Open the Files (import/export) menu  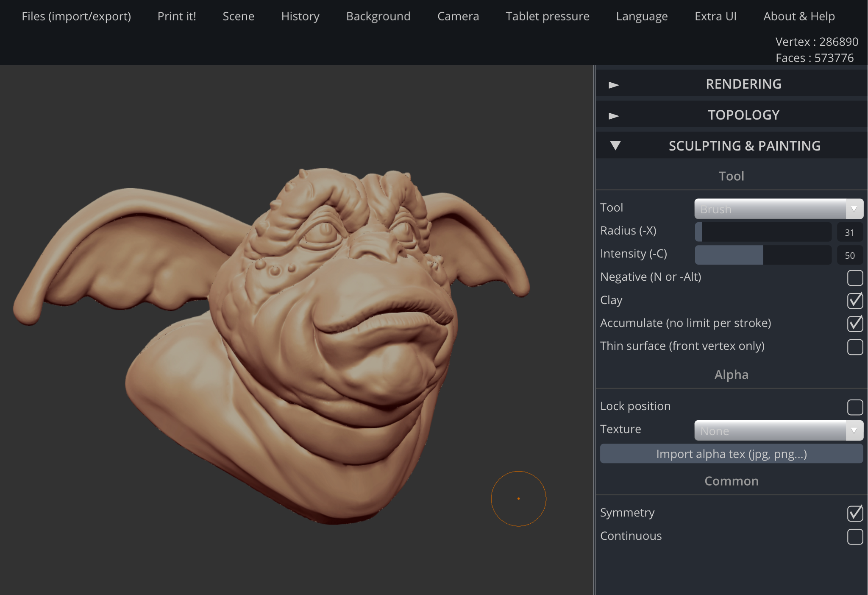tap(76, 16)
